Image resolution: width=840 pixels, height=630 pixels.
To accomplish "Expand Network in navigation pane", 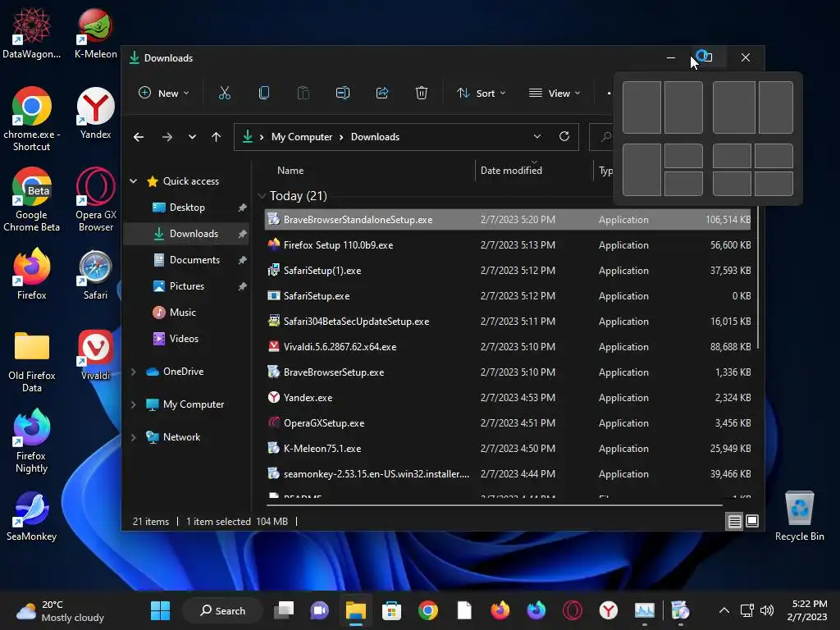I will click(x=134, y=437).
